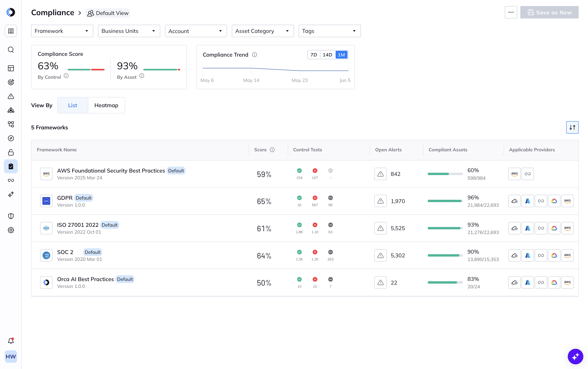Click the open alerts value 5,525
Image resolution: width=588 pixels, height=369 pixels.
[x=398, y=228]
